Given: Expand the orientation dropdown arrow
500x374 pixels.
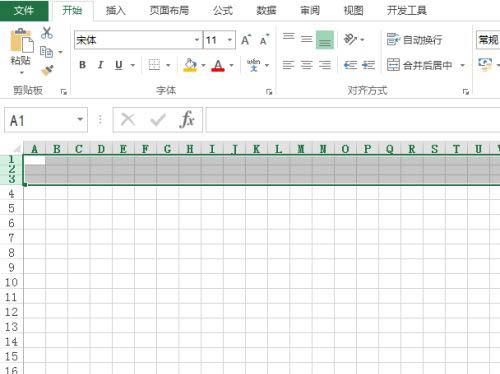Looking at the screenshot, I should (x=362, y=40).
